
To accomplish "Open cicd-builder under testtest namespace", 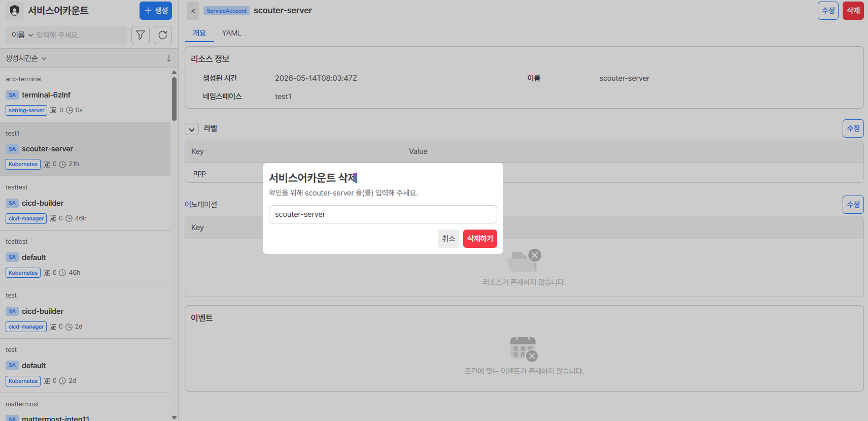I will (x=85, y=203).
